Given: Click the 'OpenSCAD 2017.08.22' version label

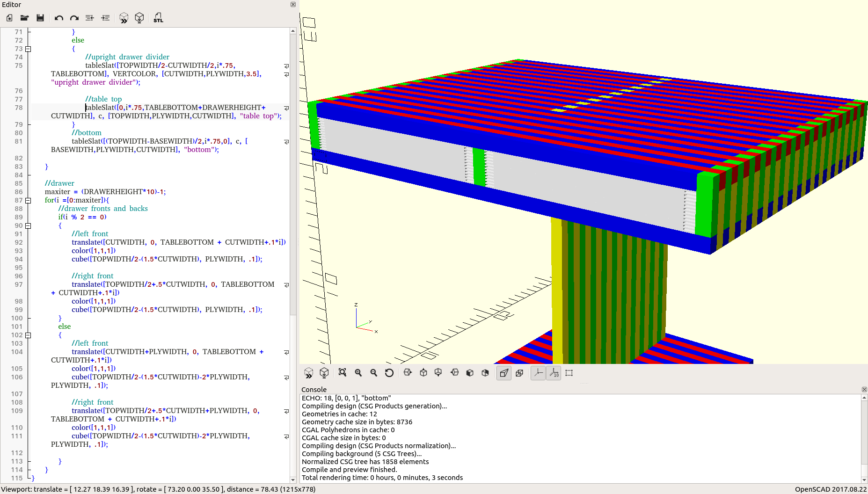Looking at the screenshot, I should [x=831, y=489].
